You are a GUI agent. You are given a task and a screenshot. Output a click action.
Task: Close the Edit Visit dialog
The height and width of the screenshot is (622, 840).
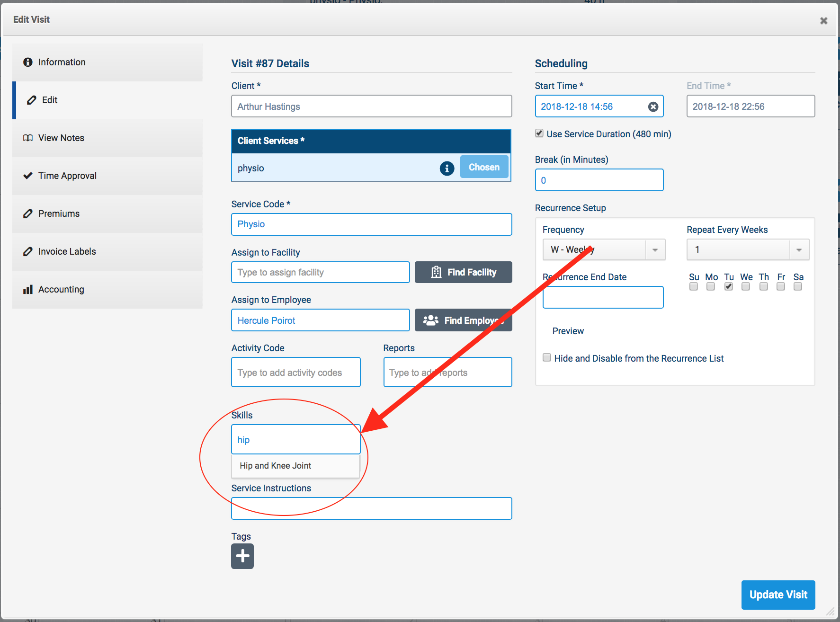(x=823, y=21)
